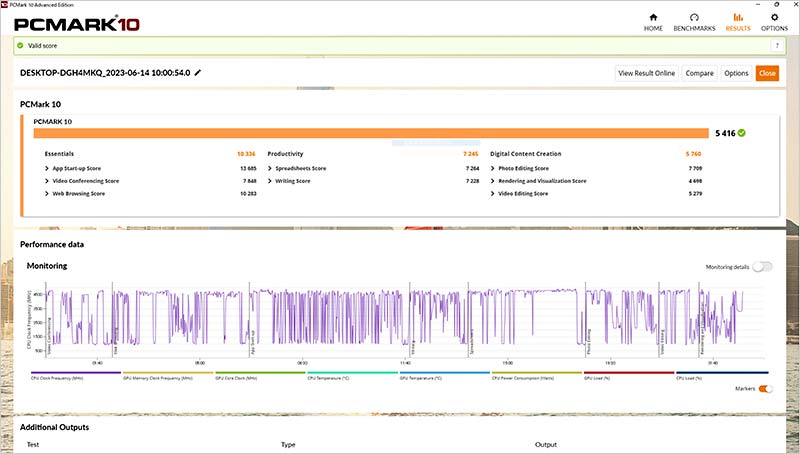This screenshot has width=800, height=454.
Task: Click the Essentials heading
Action: [x=59, y=154]
